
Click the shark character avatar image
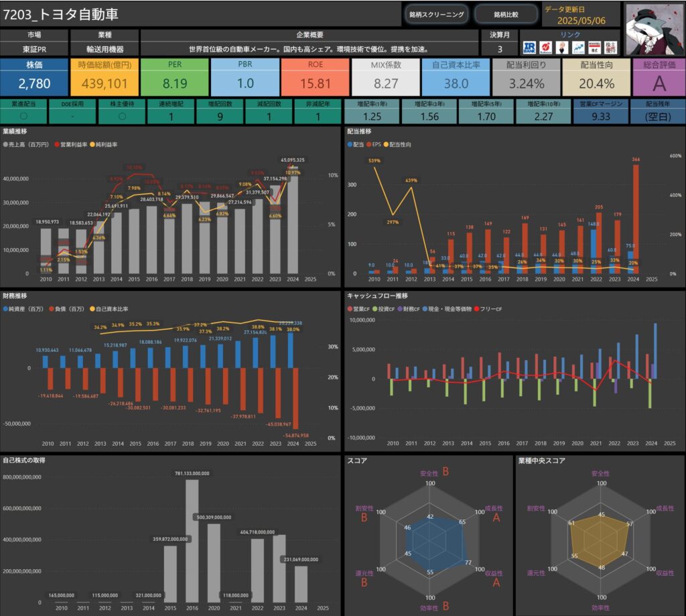tap(655, 29)
